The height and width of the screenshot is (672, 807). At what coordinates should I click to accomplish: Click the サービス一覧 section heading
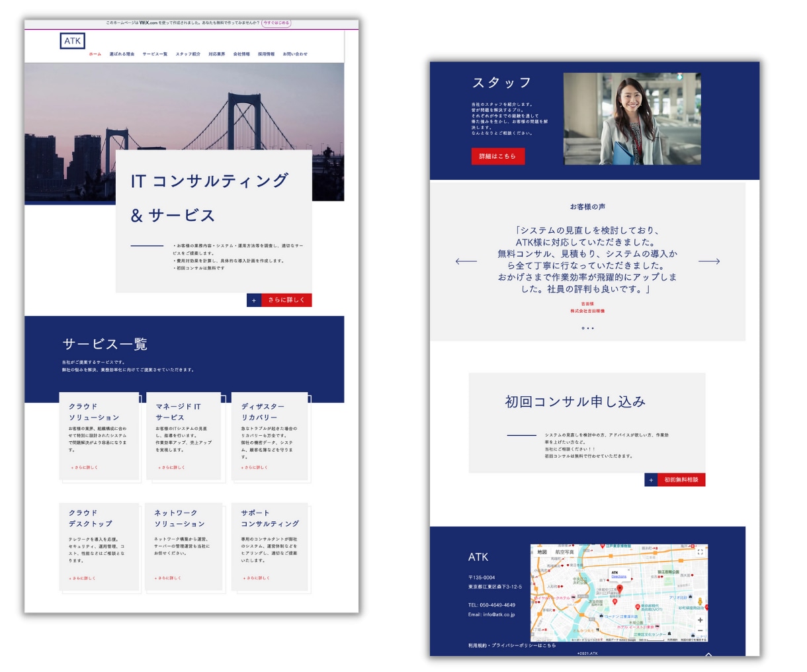point(105,345)
